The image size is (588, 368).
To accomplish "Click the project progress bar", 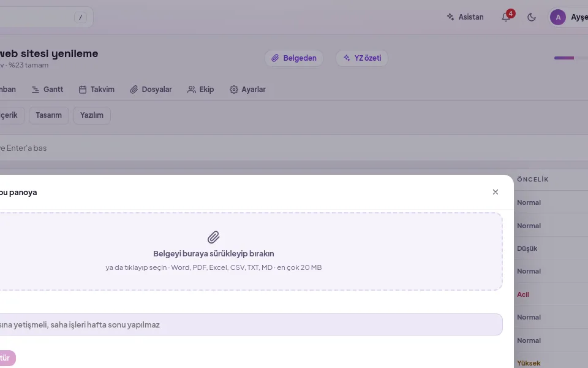I will tap(571, 58).
